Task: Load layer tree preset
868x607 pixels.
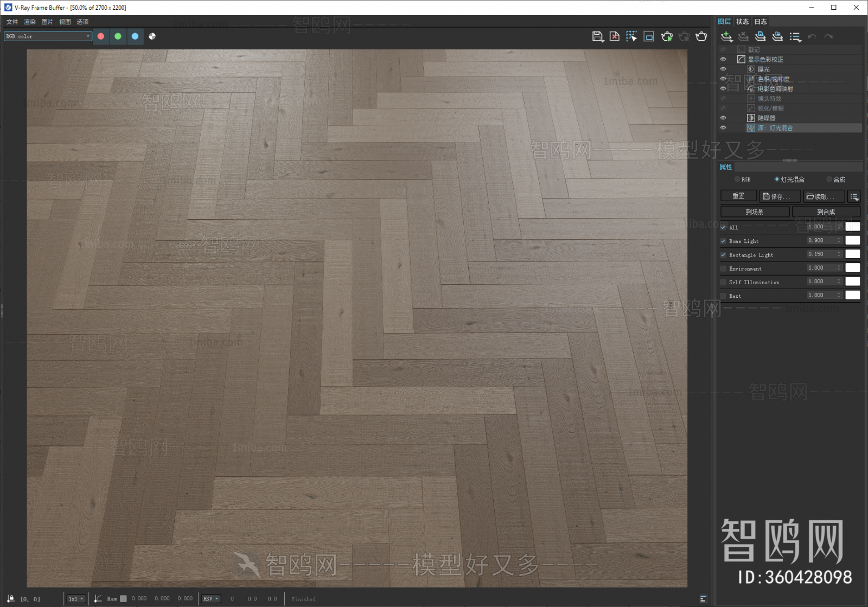Action: click(777, 36)
